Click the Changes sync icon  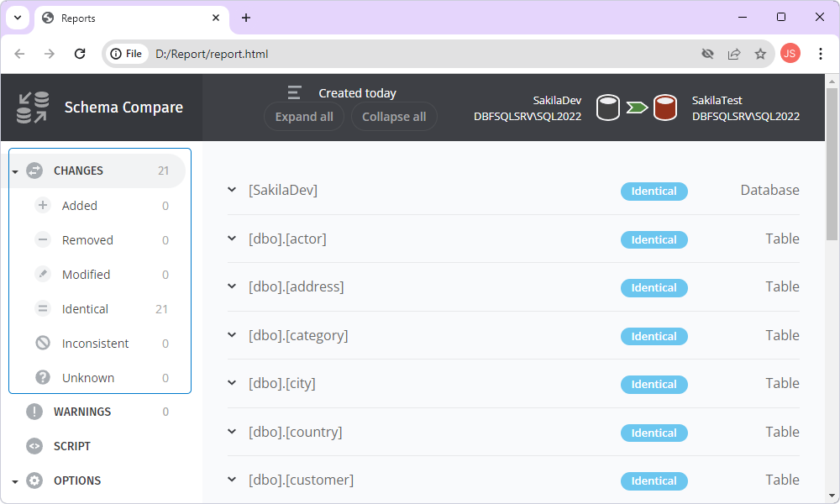(34, 171)
